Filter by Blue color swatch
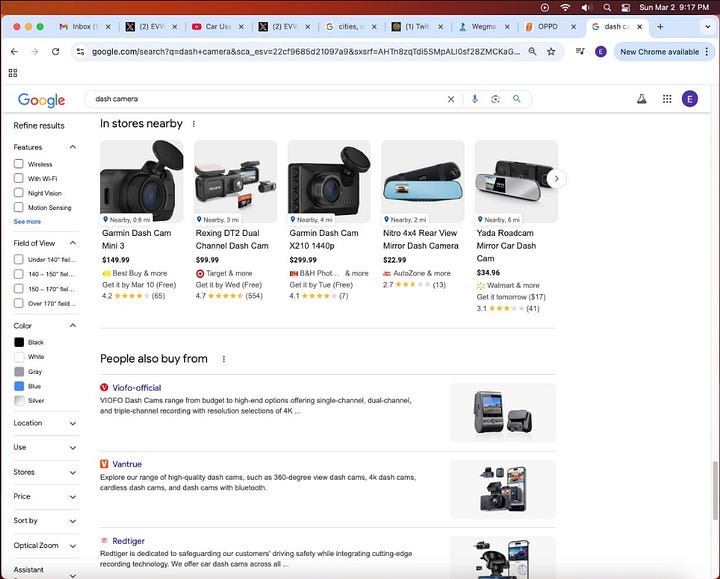Image resolution: width=720 pixels, height=579 pixels. (x=19, y=386)
